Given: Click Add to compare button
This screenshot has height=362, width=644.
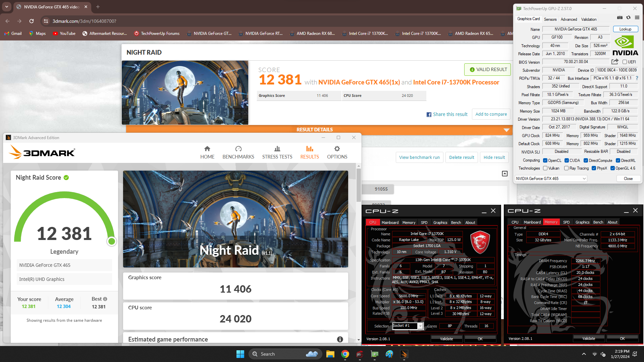Looking at the screenshot, I should tap(491, 114).
